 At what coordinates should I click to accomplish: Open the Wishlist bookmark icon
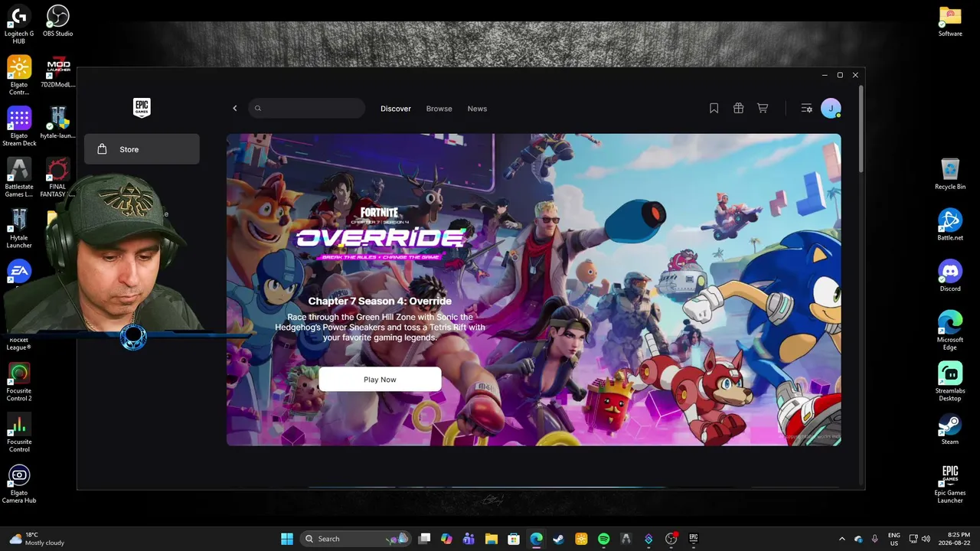tap(714, 109)
